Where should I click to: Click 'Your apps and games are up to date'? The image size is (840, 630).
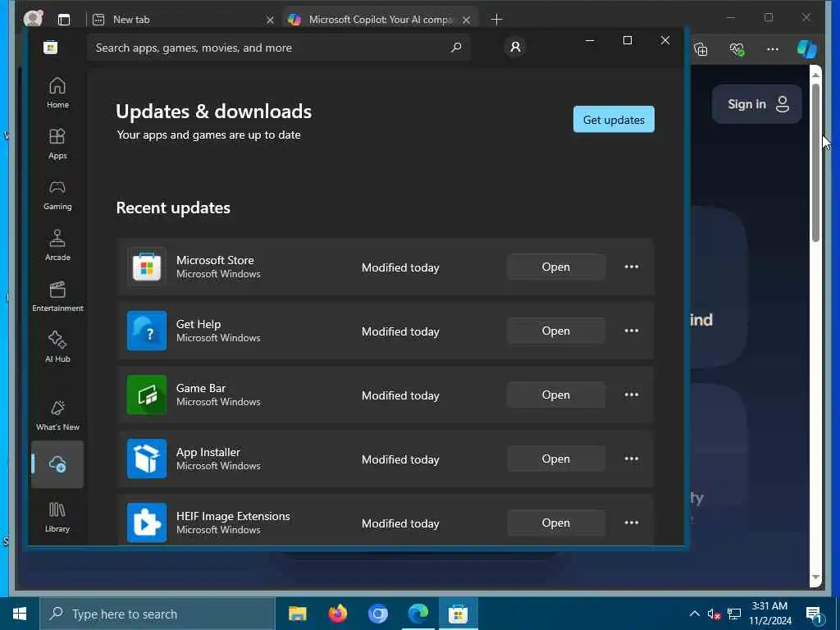click(x=209, y=135)
